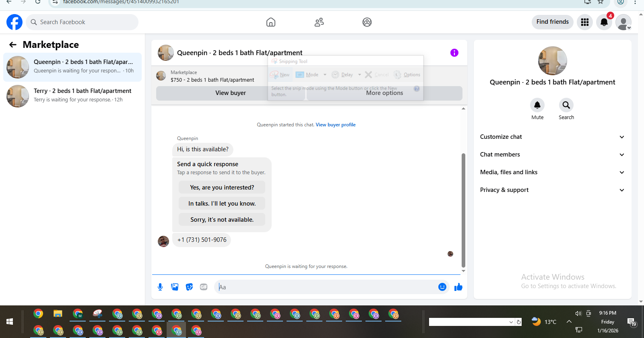
Task: Expand Media, files and links section
Action: [552, 172]
